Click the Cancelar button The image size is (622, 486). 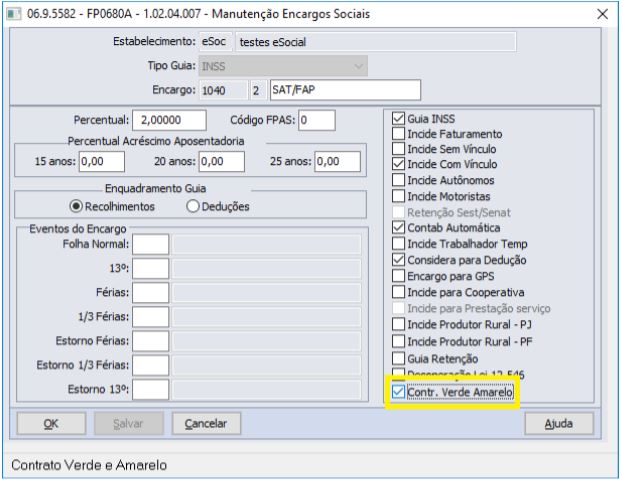[206, 424]
